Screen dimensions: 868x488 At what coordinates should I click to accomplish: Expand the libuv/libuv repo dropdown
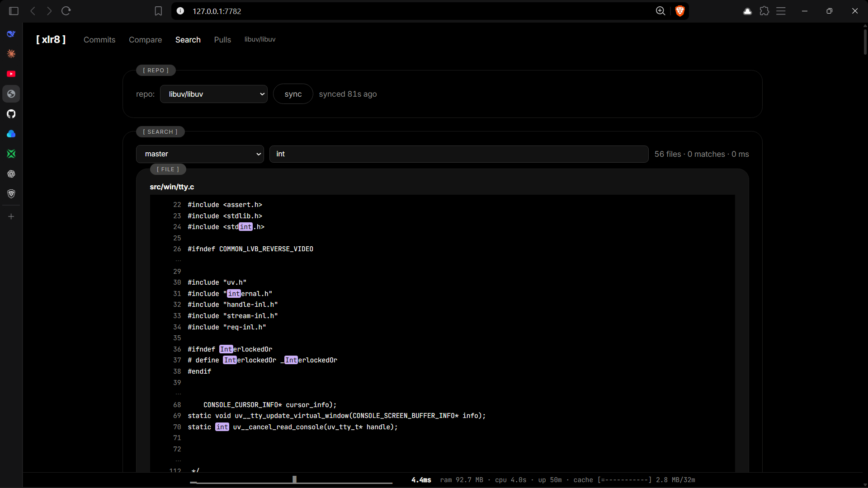[214, 94]
